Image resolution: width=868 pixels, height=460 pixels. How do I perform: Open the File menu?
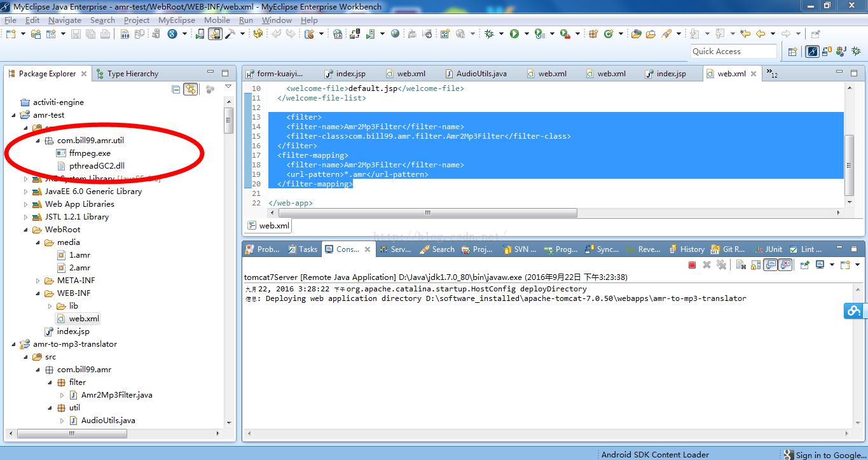coord(10,20)
